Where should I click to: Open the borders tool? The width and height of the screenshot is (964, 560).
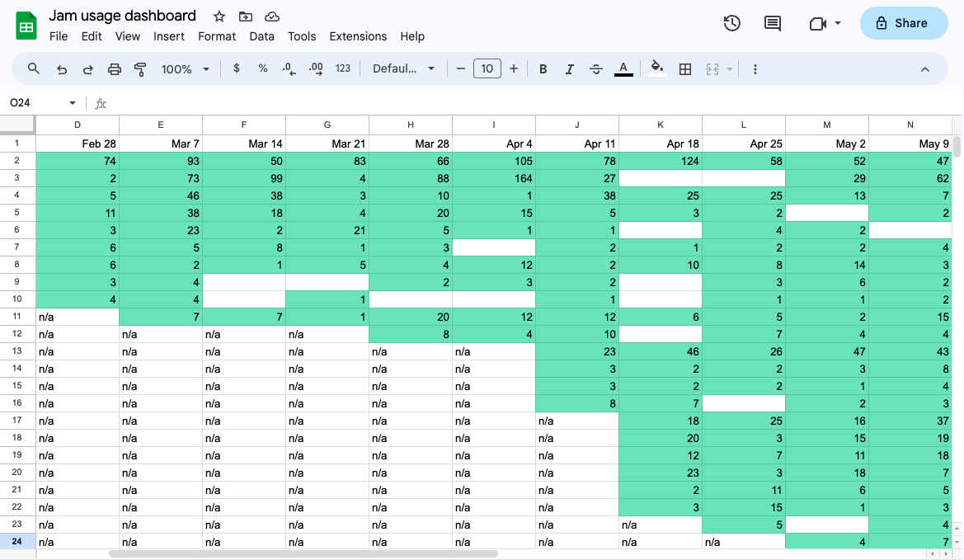pos(685,68)
